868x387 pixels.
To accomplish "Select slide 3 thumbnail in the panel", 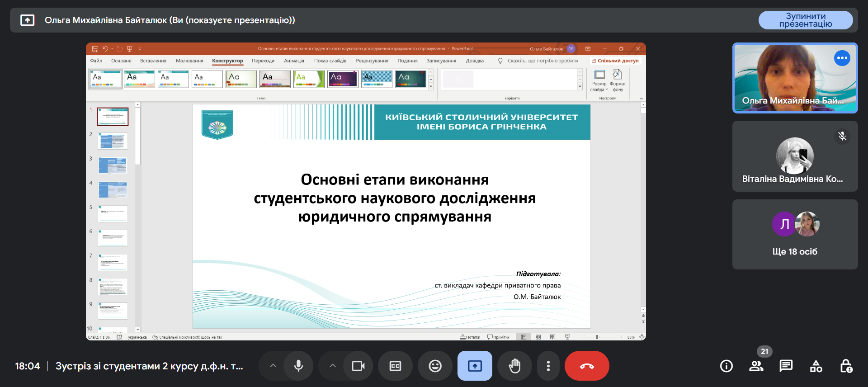I will pyautogui.click(x=113, y=165).
